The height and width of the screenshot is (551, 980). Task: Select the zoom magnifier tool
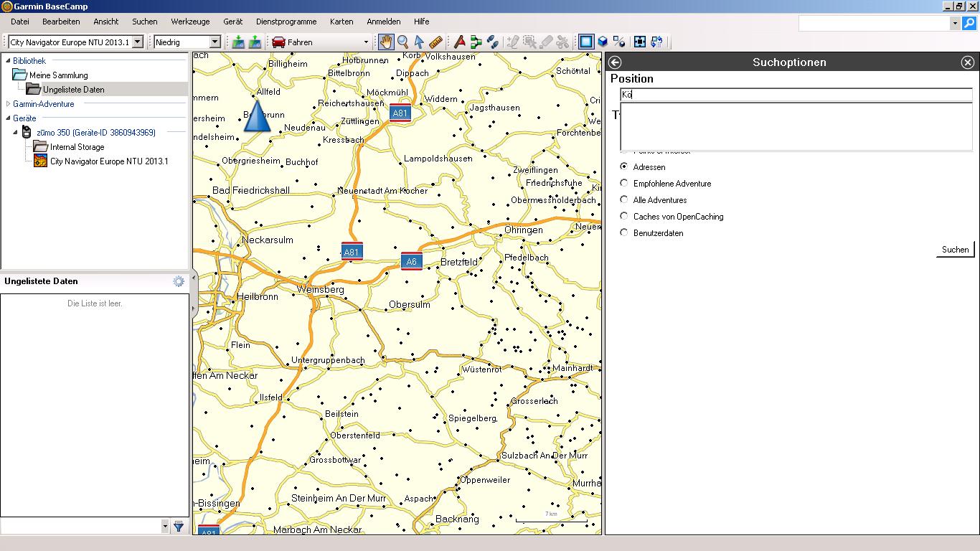click(402, 42)
